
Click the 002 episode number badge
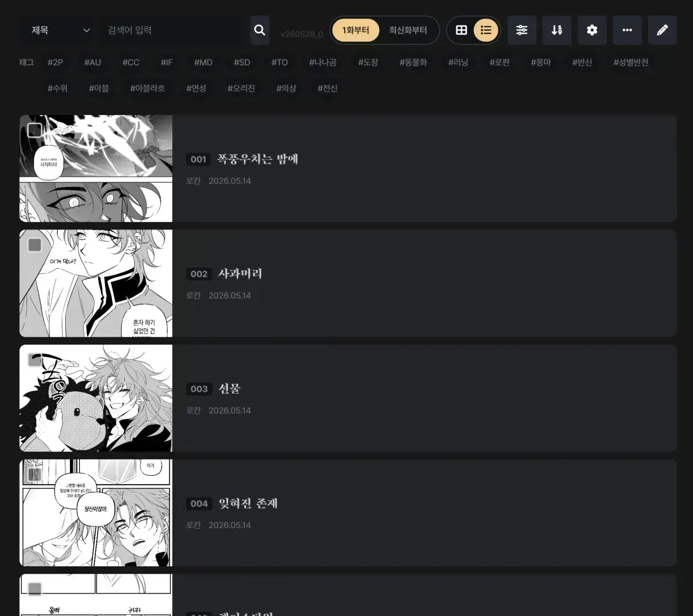(x=199, y=274)
